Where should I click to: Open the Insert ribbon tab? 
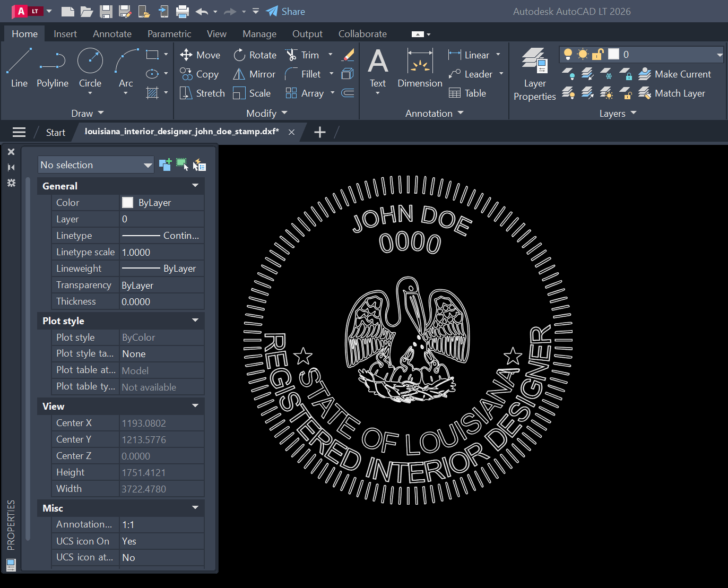pyautogui.click(x=65, y=33)
